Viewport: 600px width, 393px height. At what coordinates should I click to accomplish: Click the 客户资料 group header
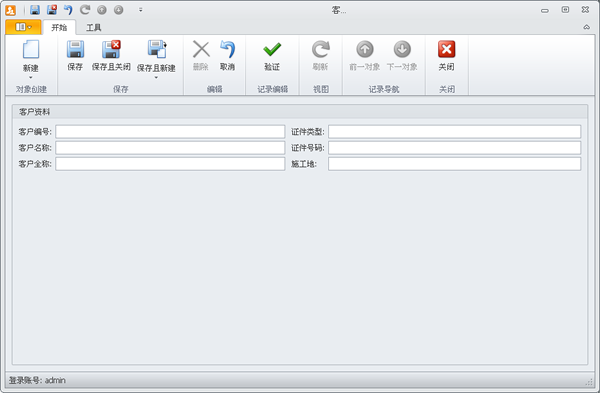click(x=300, y=112)
